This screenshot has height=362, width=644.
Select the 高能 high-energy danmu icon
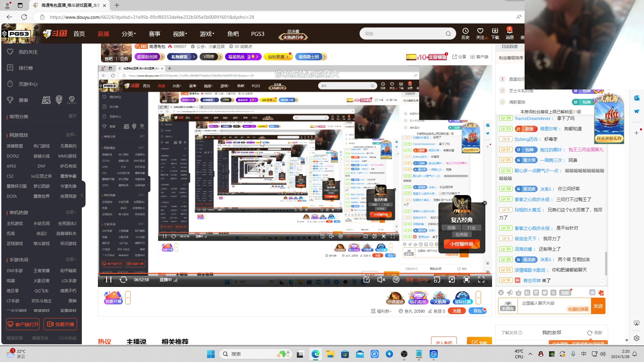click(x=565, y=293)
